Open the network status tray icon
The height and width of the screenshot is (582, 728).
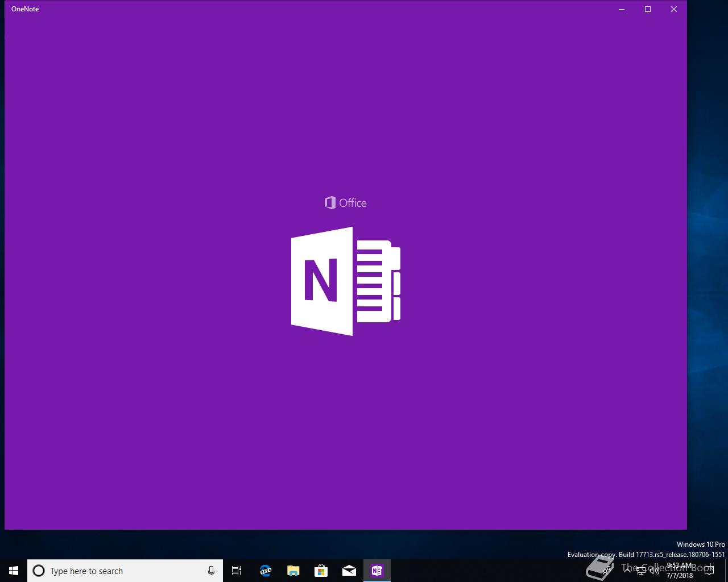coord(641,571)
